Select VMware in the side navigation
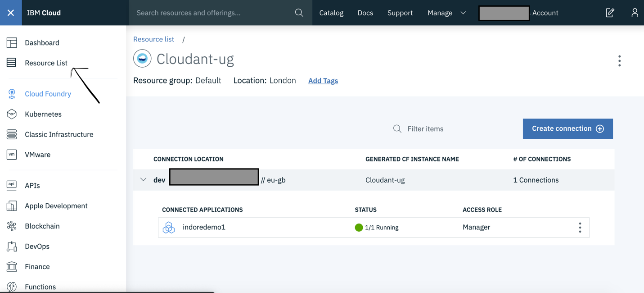The height and width of the screenshot is (293, 644). (x=37, y=155)
